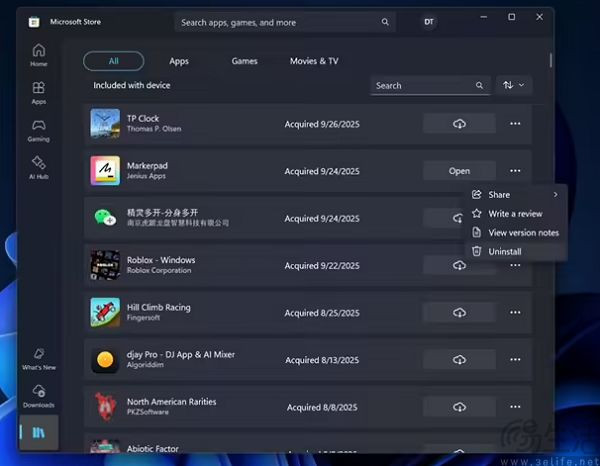Choose Write a review menu item
Screen dimensions: 600x466
pos(514,214)
